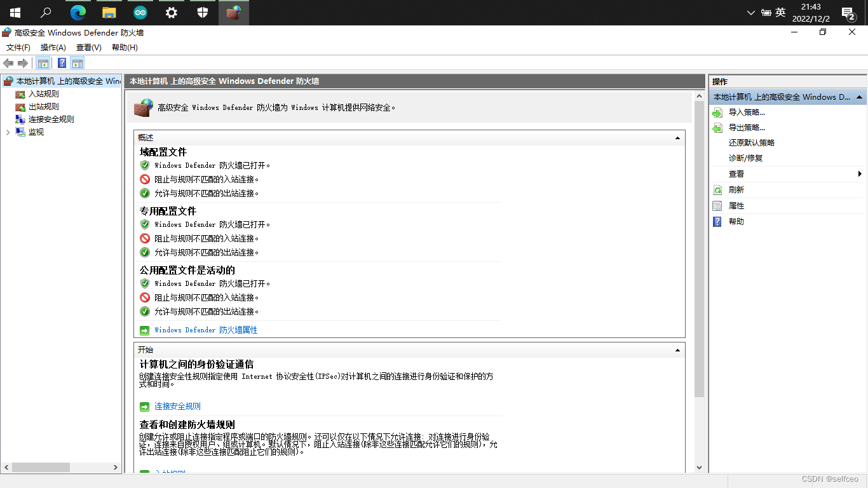Viewport: 868px width, 488px height.
Task: Click the 域配置文件 heading
Action: (163, 152)
